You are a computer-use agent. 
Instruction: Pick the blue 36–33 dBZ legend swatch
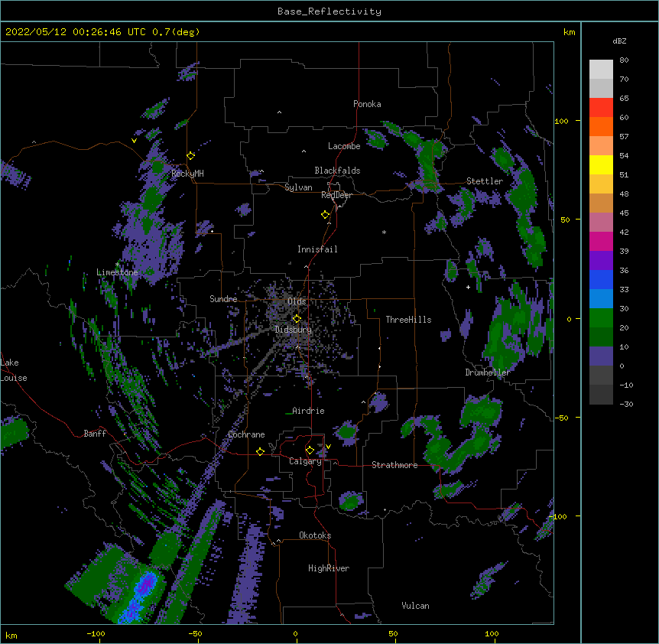(x=601, y=279)
